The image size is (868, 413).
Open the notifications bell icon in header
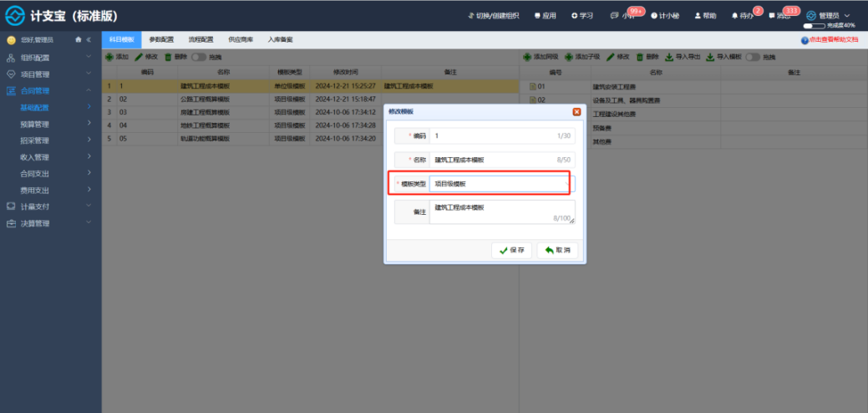point(734,16)
